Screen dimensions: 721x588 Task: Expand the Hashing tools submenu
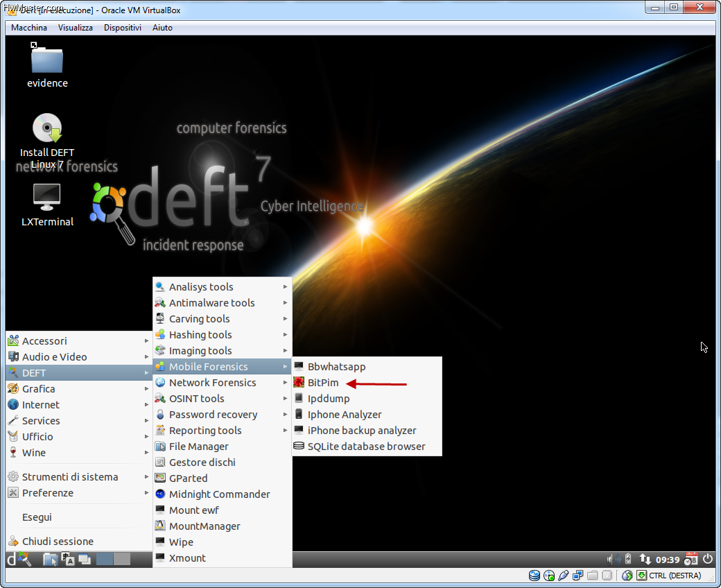click(x=223, y=335)
